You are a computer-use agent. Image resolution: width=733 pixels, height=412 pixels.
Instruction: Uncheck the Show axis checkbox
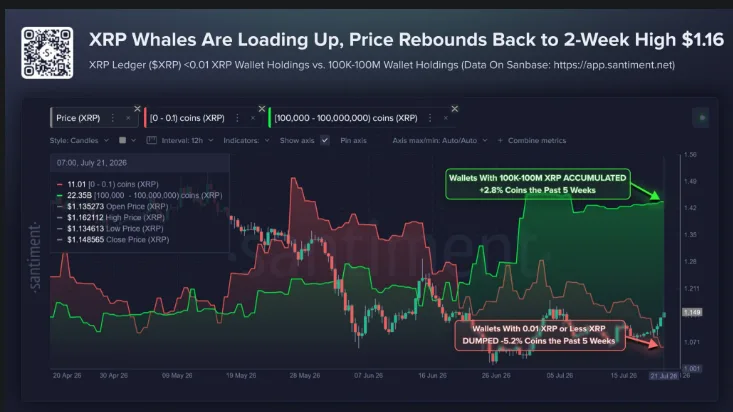coord(325,140)
